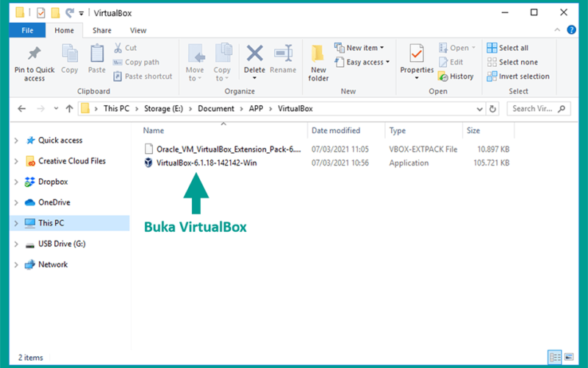Screen dimensions: 588x368
Task: Open recent locations dropdown arrow
Action: [x=56, y=108]
